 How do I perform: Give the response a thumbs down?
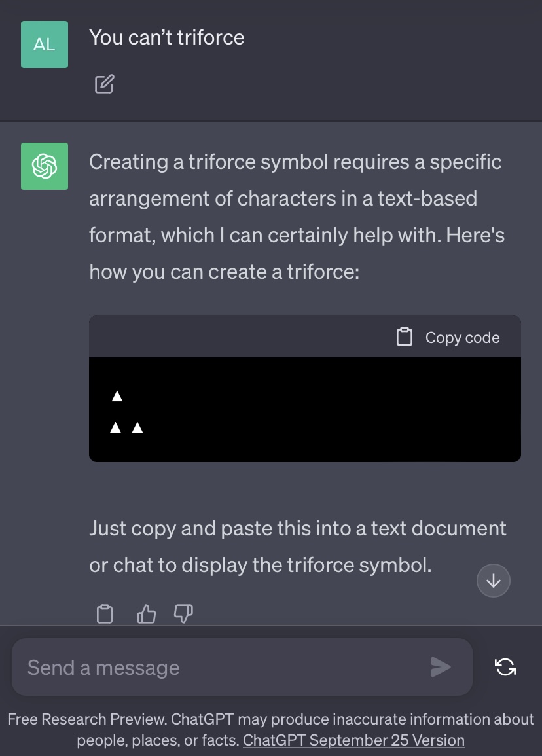183,614
